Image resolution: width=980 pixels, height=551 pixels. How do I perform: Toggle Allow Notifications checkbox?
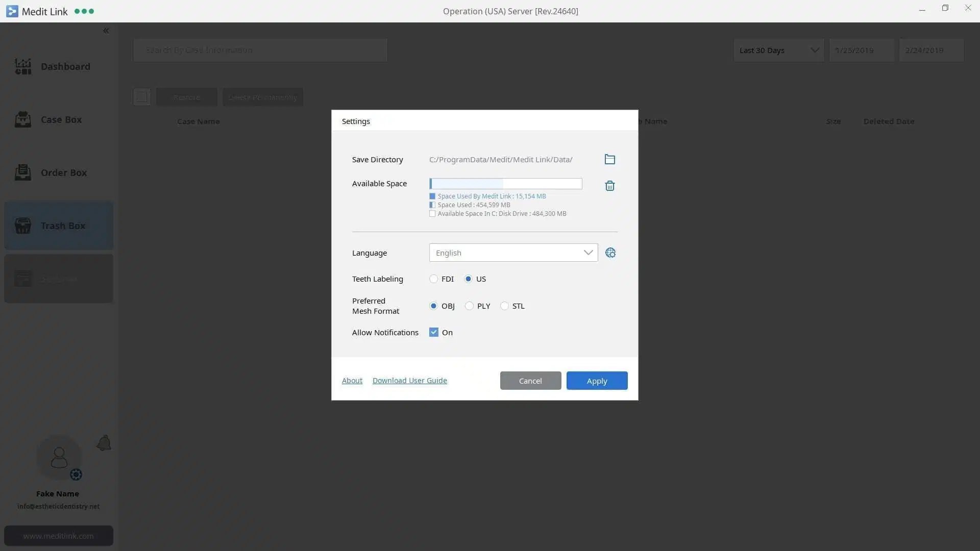pyautogui.click(x=434, y=332)
